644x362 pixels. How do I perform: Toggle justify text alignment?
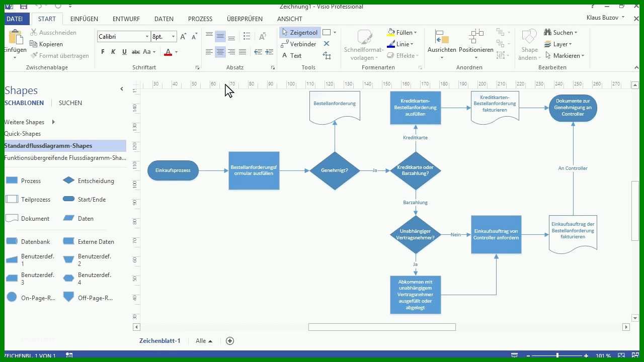click(243, 52)
